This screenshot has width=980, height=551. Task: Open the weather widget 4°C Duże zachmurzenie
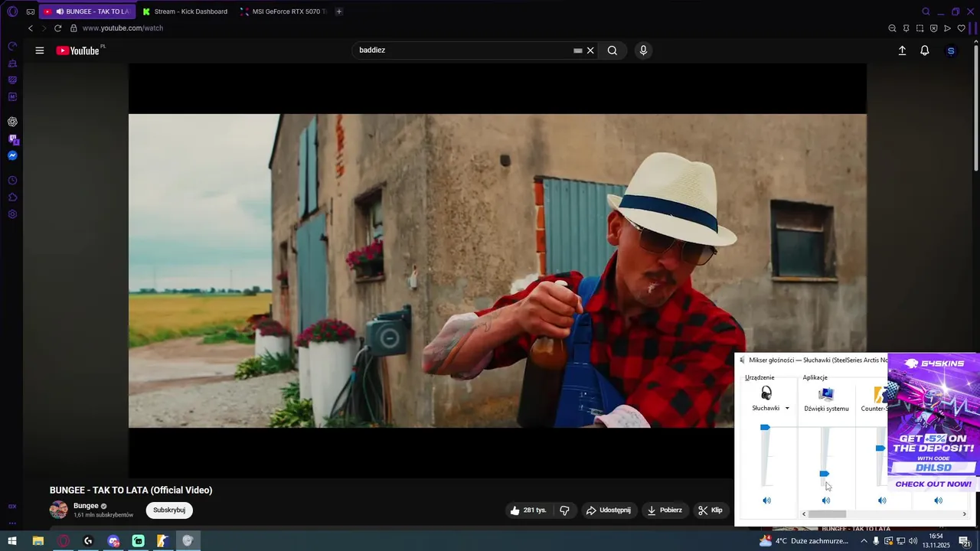804,541
